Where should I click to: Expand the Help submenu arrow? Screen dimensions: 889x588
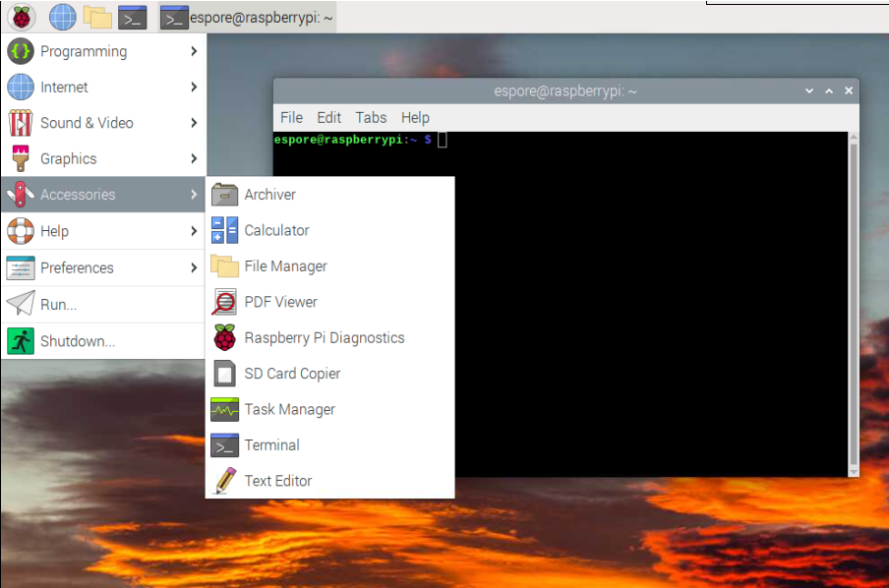194,231
